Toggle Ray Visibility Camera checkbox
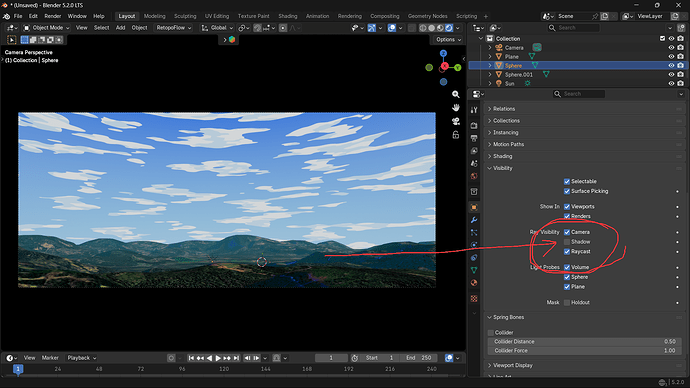This screenshot has width=690, height=388. tap(567, 232)
